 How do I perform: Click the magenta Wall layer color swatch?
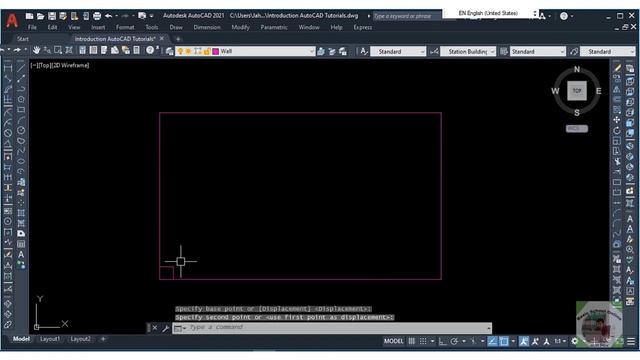tap(216, 51)
